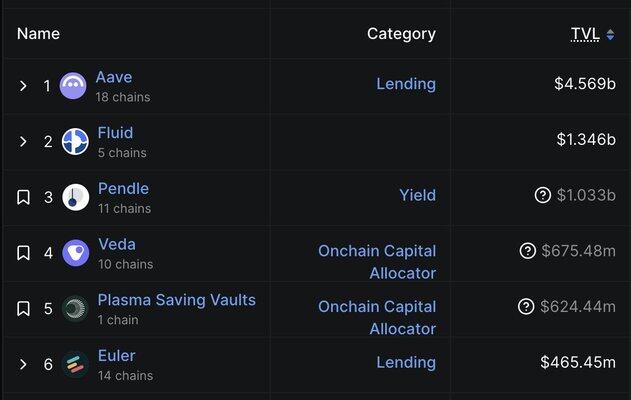631x400 pixels.
Task: Toggle the bookmark for Veda
Action: click(x=23, y=253)
